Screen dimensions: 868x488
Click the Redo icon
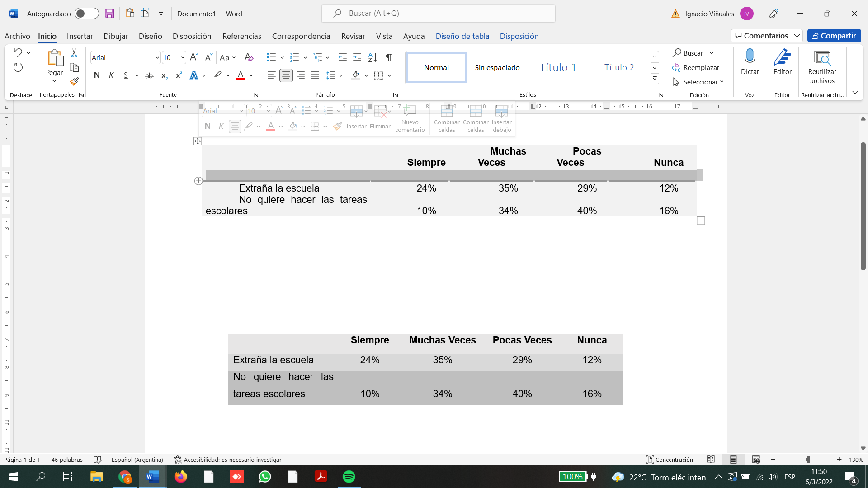pyautogui.click(x=18, y=68)
